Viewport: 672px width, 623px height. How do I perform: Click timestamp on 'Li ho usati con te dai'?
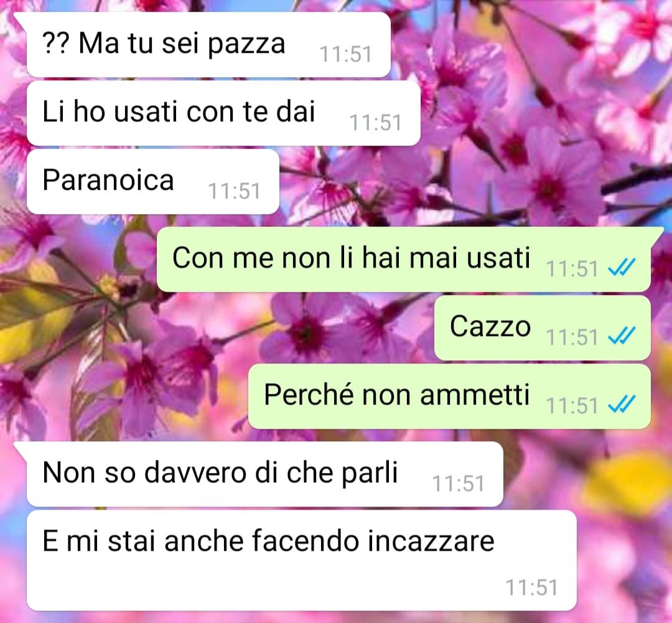[x=375, y=123]
